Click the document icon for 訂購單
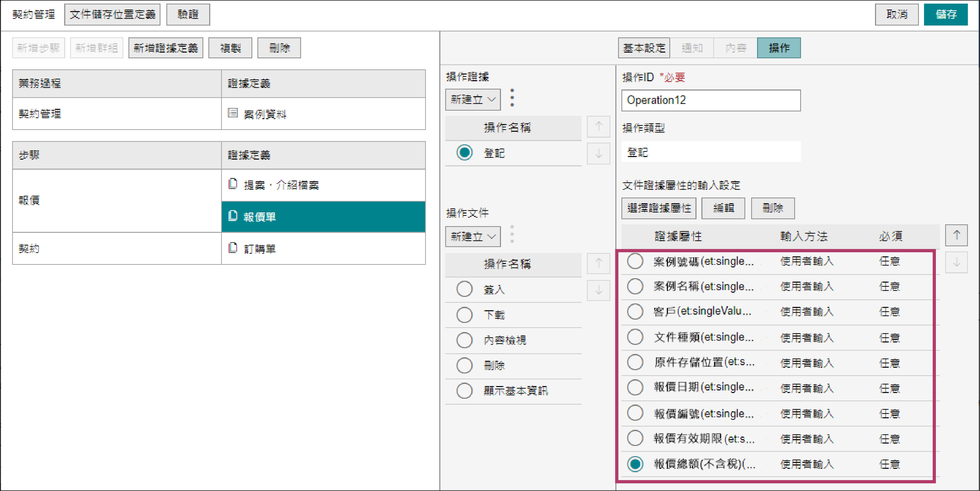This screenshot has width=980, height=491. coord(232,248)
